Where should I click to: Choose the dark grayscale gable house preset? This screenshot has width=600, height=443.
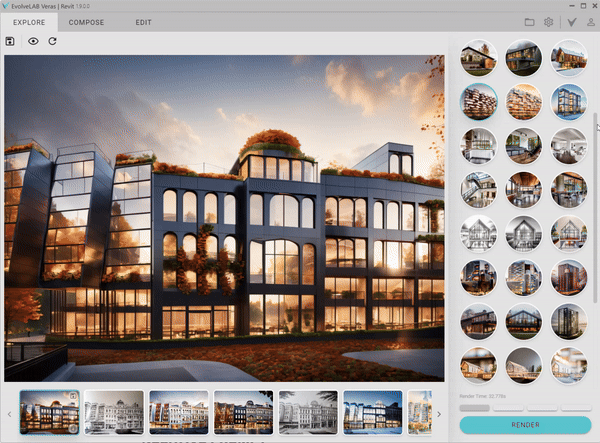pos(523,234)
